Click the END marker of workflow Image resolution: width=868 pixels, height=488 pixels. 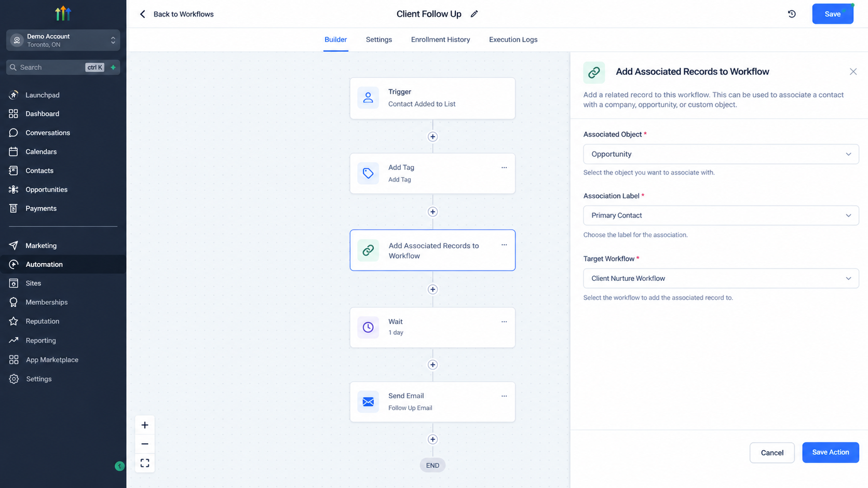pos(432,466)
